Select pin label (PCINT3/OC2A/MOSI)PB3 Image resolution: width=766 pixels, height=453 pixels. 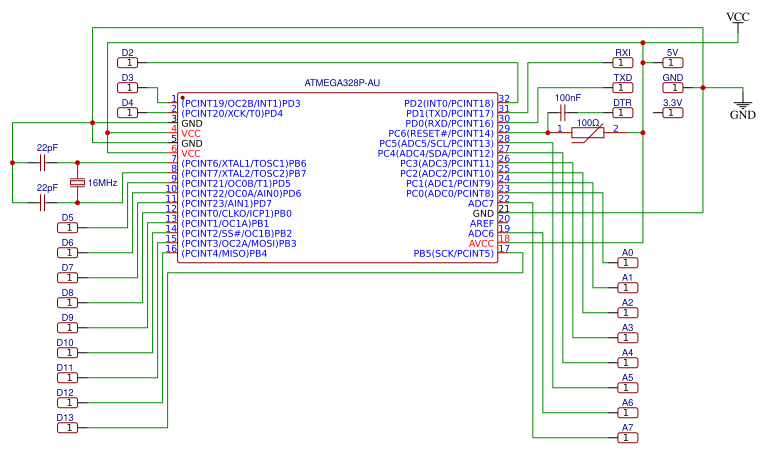tap(239, 244)
